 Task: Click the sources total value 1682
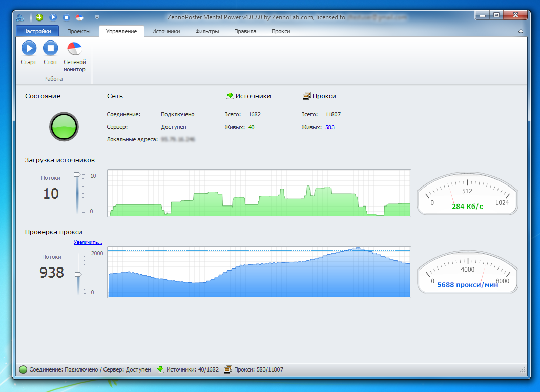[x=255, y=114]
